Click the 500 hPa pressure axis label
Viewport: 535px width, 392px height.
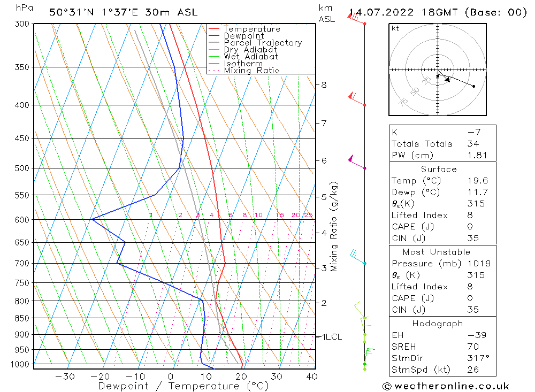[x=22, y=168]
